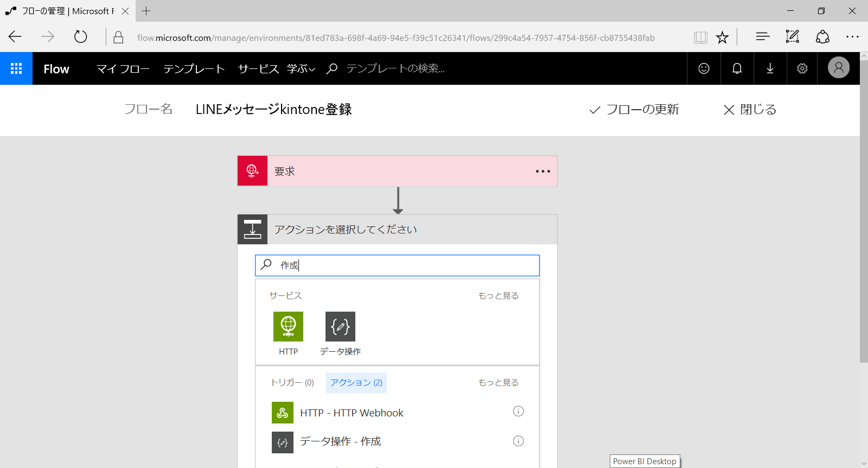
Task: Open a new browser tab with plus
Action: tap(146, 11)
